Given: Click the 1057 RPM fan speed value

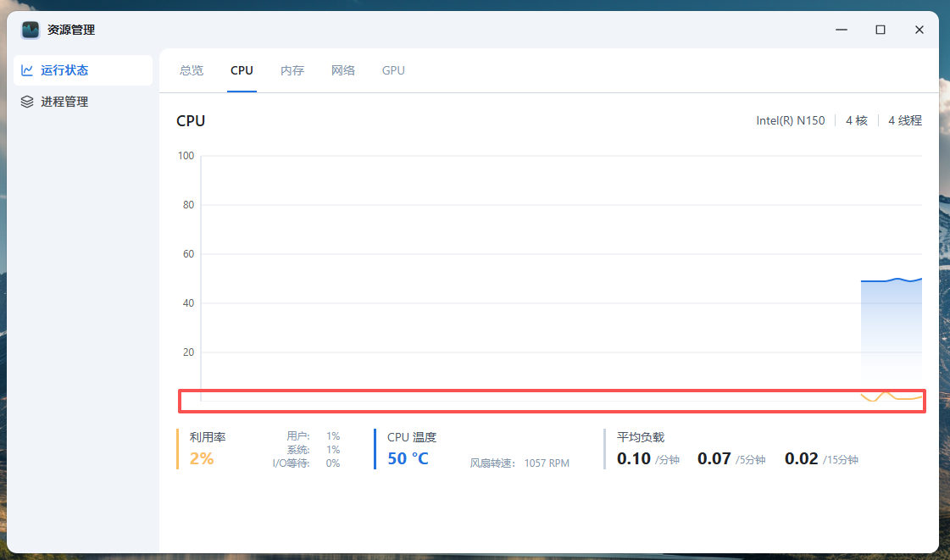Looking at the screenshot, I should [x=547, y=463].
